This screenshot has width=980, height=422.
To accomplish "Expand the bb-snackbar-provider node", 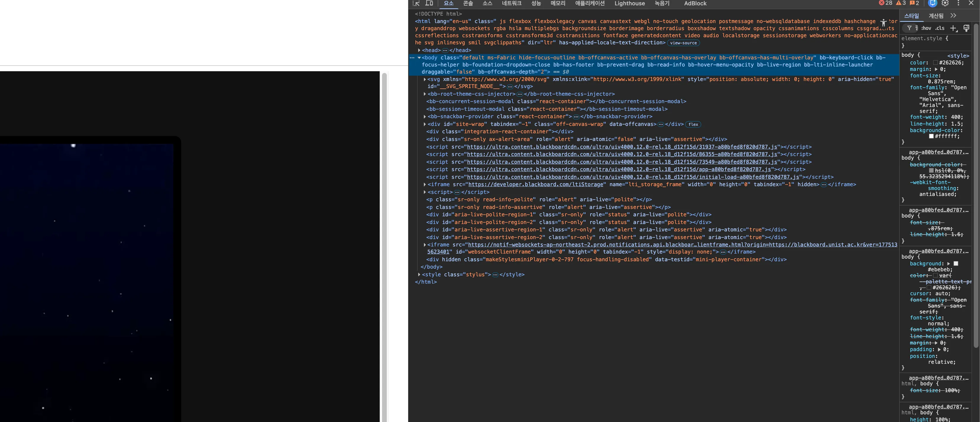I will click(x=425, y=117).
